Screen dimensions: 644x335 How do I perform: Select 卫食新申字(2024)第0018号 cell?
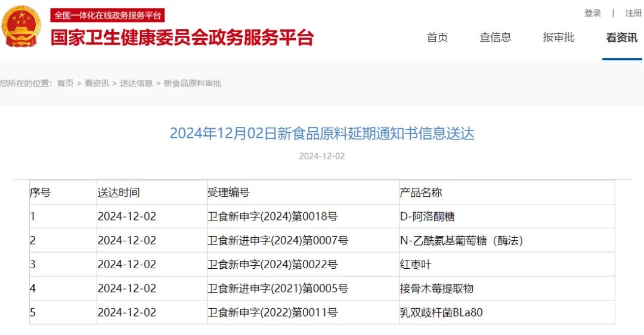pos(303,216)
